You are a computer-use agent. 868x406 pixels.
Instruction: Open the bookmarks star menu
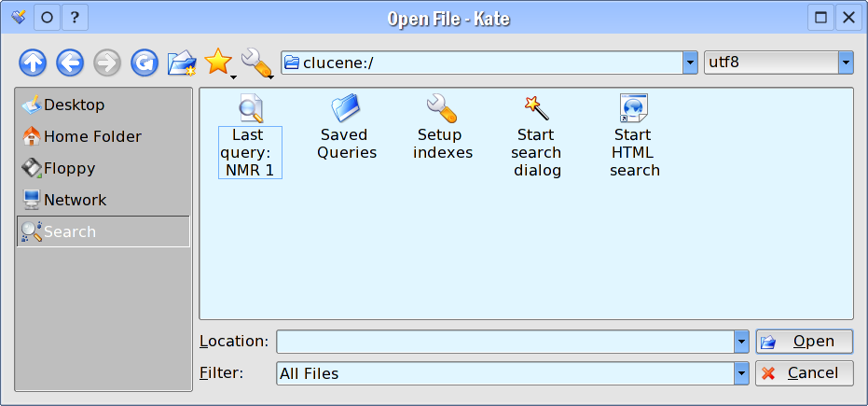coord(220,63)
